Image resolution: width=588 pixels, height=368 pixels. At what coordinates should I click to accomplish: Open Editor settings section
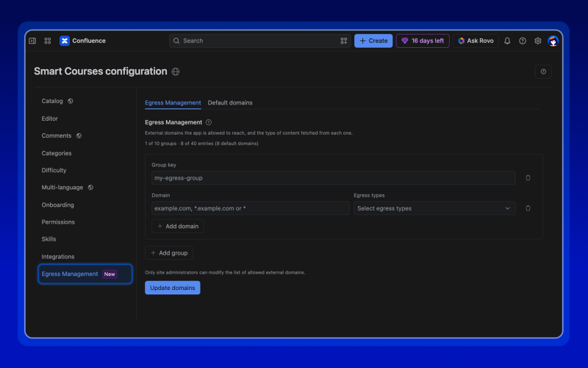click(x=49, y=118)
